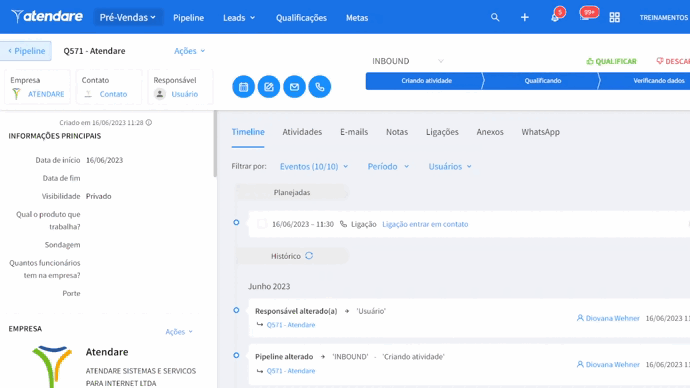Screen dimensions: 690x388
Task: Open the Ligação entrar em contato link
Action: tap(425, 224)
